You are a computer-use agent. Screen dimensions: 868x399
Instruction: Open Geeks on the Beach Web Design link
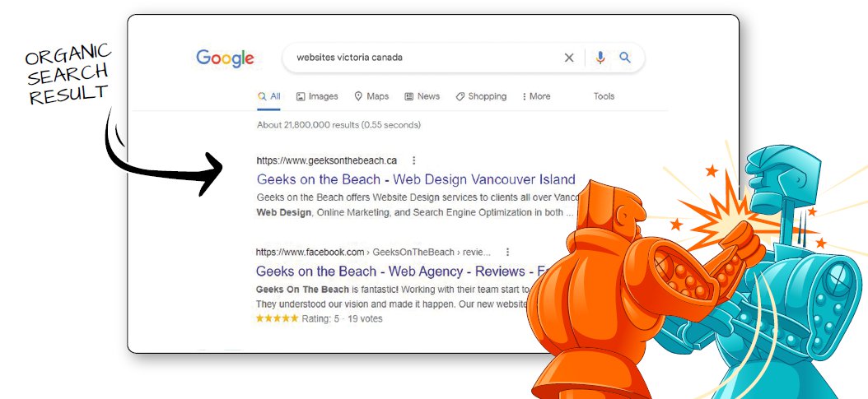coord(416,179)
